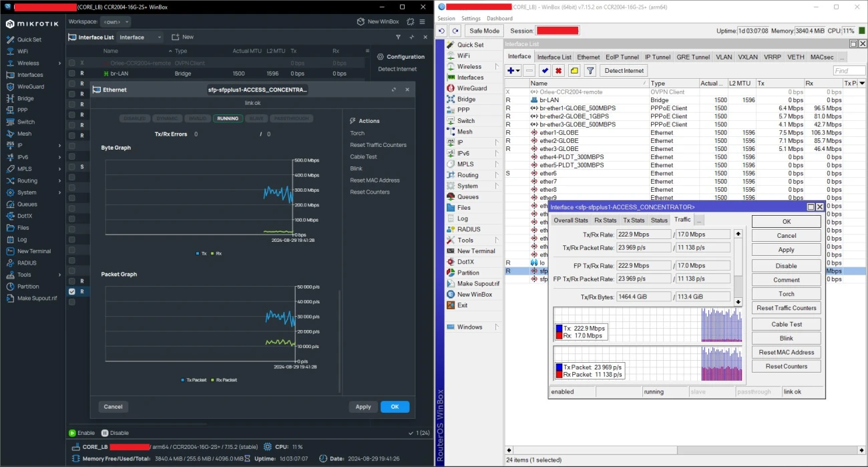Click the blue OK button in Ethernet dialog
Image resolution: width=868 pixels, height=467 pixels.
[395, 406]
